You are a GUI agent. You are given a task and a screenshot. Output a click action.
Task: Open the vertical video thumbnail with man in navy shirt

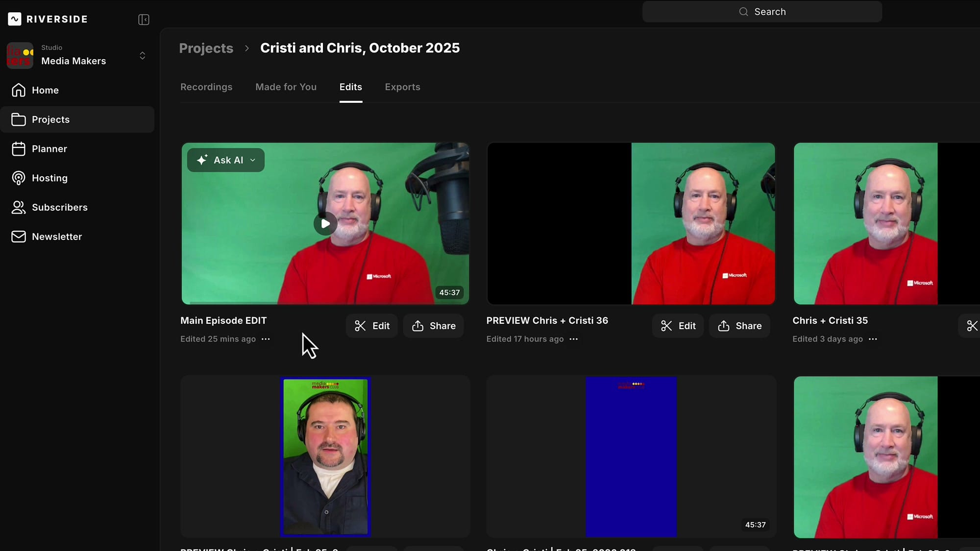325,456
